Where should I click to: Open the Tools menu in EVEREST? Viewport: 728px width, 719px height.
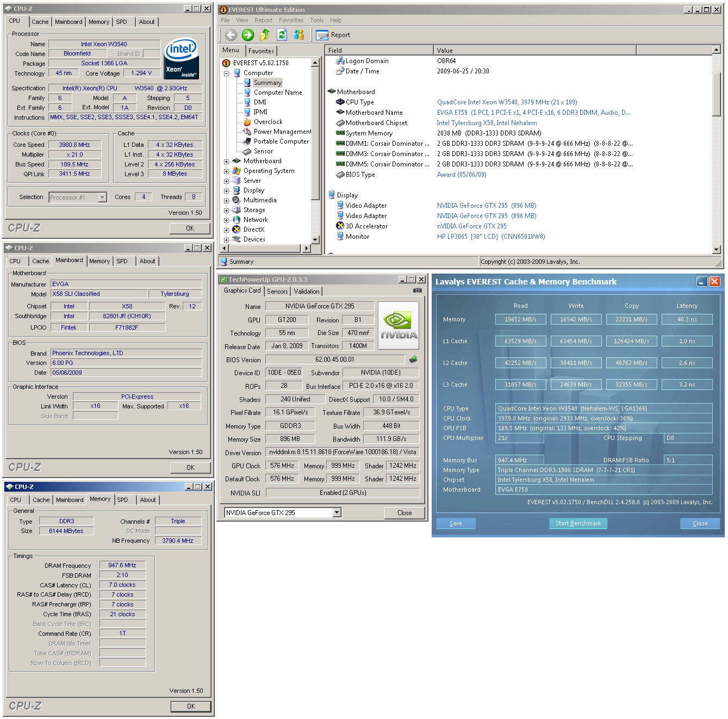click(317, 20)
